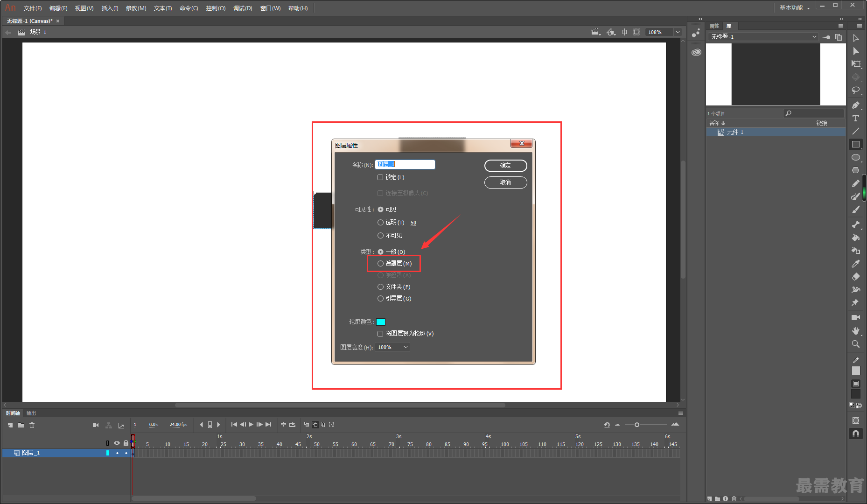867x504 pixels.
Task: Select the Line tool
Action: click(855, 131)
